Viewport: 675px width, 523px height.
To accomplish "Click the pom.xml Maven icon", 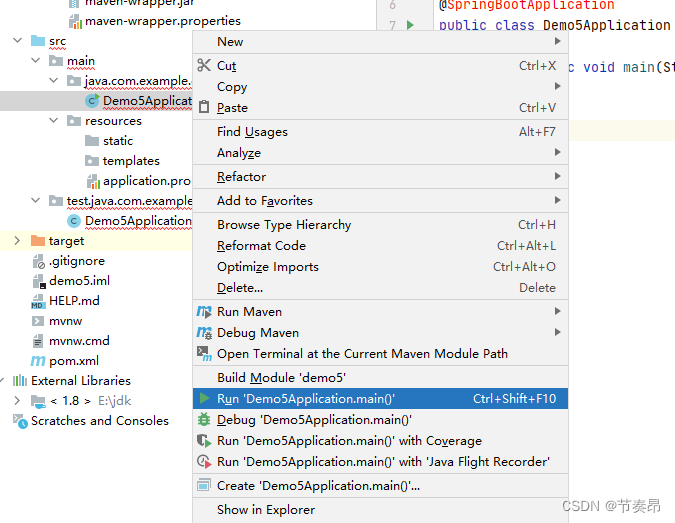I will [x=38, y=361].
